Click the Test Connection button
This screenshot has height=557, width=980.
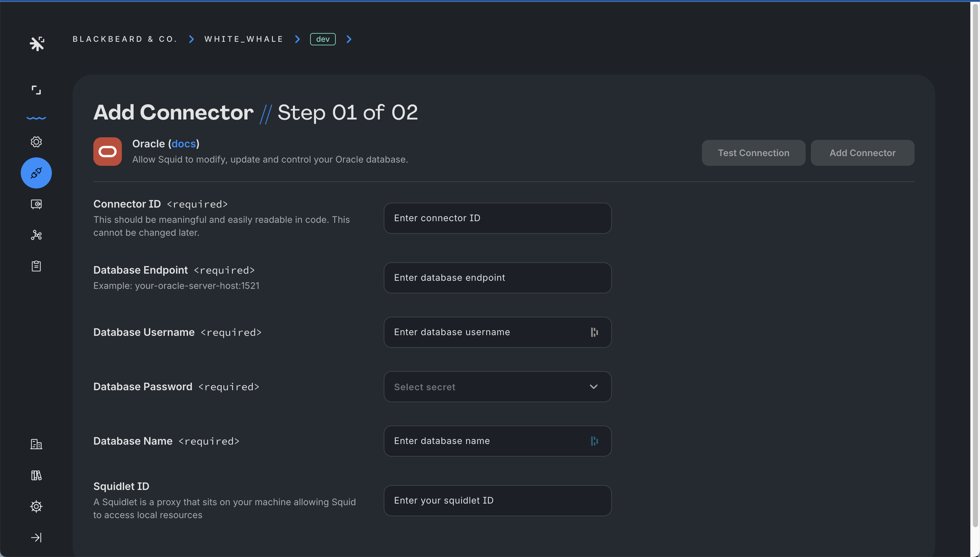click(753, 153)
